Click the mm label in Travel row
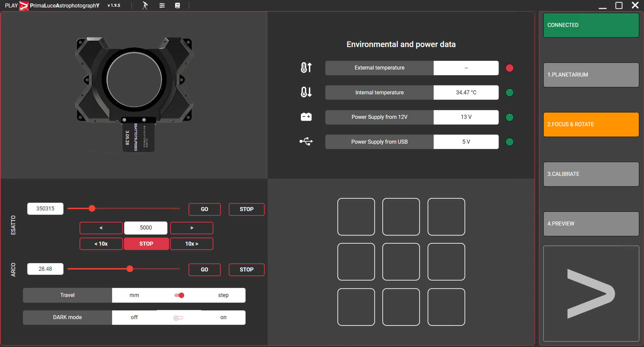This screenshot has height=347, width=644. tap(134, 295)
